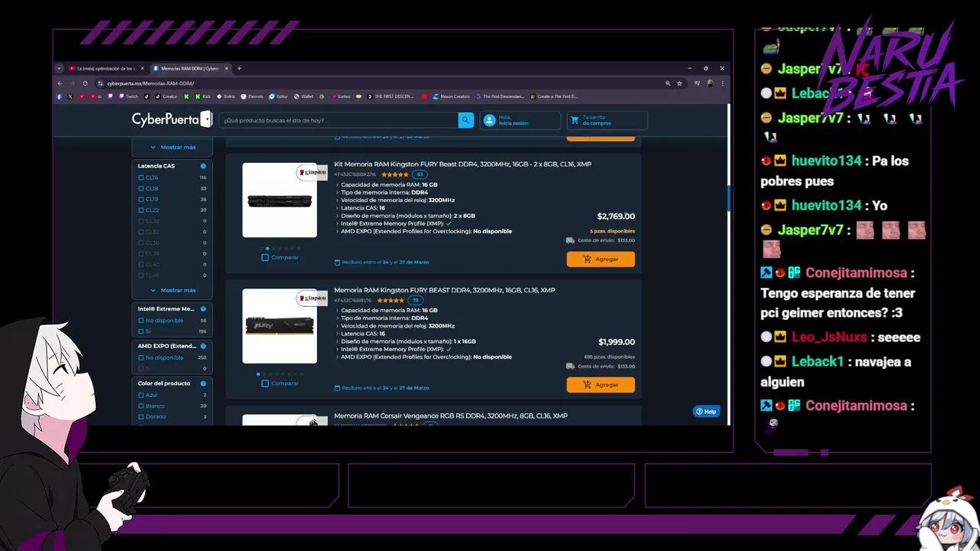This screenshot has height=551, width=980.
Task: Open the user account icon next to Hola
Action: click(489, 120)
